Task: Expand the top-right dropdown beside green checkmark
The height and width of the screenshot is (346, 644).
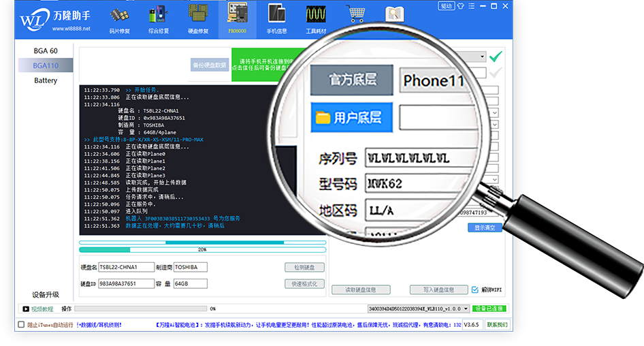Action: coord(482,57)
